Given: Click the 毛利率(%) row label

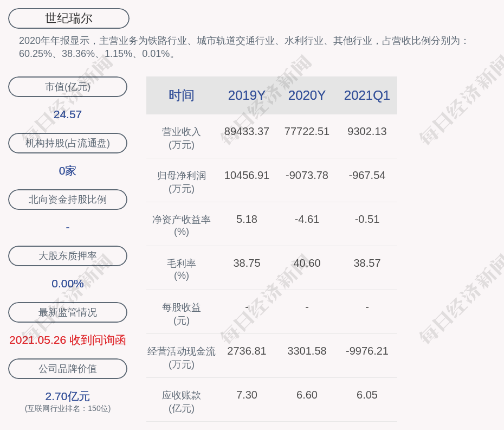Looking at the screenshot, I should coord(181,269).
